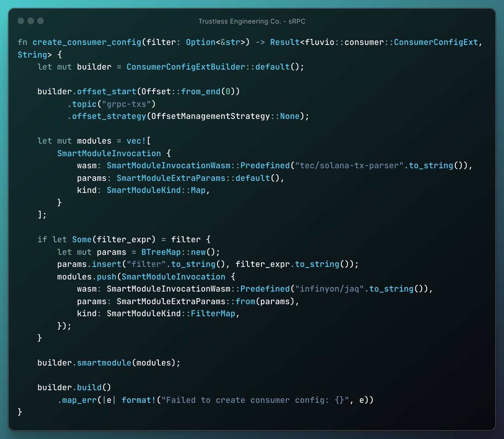Click the .topic method call
The image size is (504, 439).
click(x=82, y=104)
